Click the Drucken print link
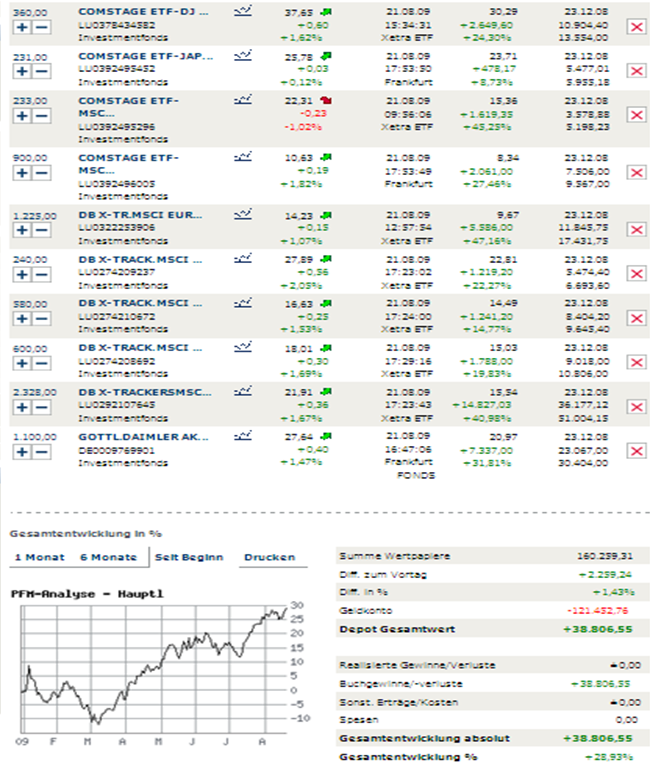 270,557
